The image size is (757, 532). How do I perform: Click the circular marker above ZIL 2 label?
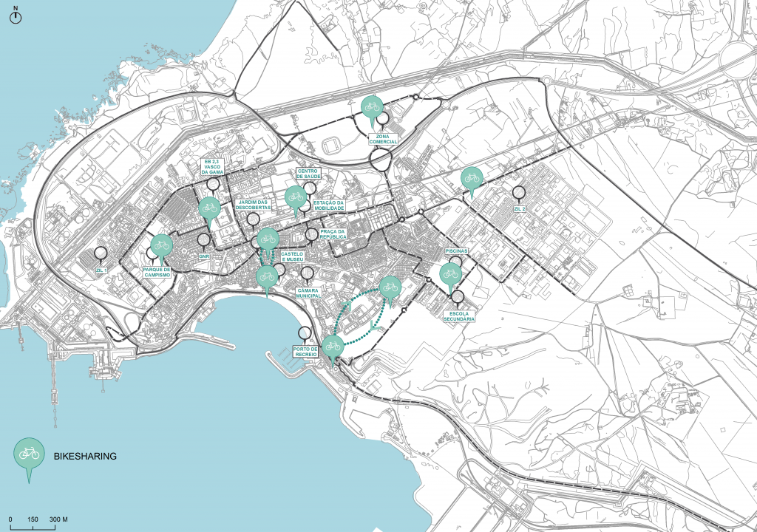click(x=519, y=193)
